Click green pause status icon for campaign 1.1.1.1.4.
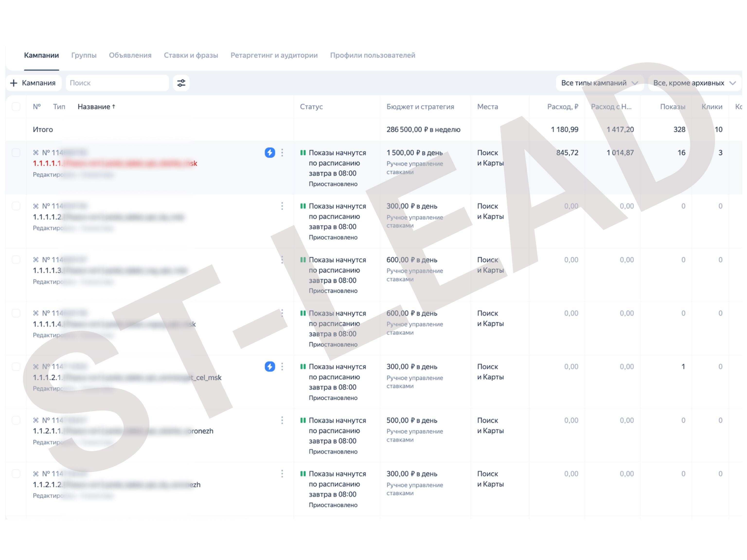The height and width of the screenshot is (560, 747). [303, 313]
